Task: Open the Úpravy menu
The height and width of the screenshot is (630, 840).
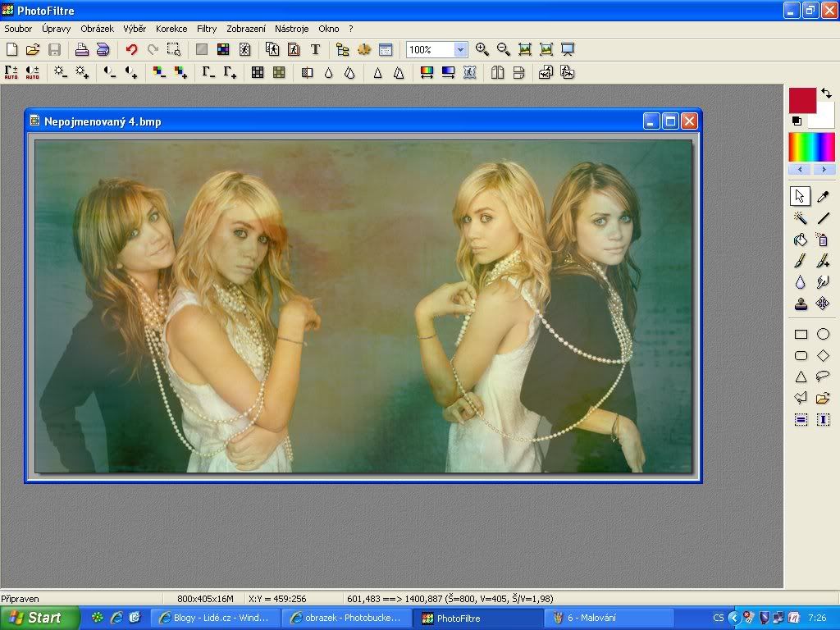Action: coord(57,29)
